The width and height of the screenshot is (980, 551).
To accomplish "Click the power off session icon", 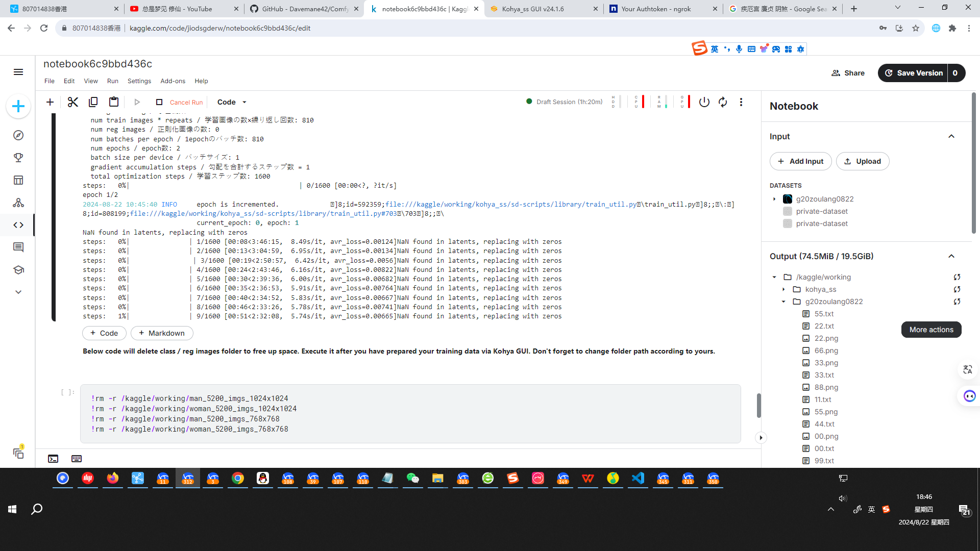I will (704, 102).
